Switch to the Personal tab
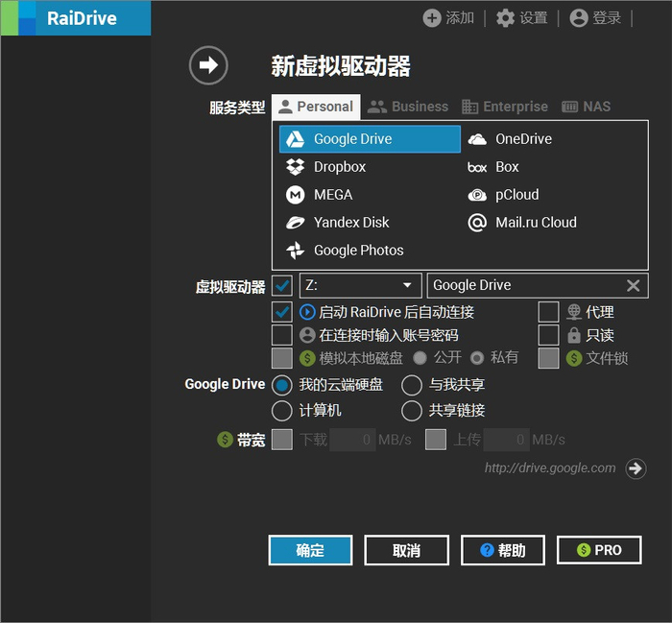 (316, 107)
